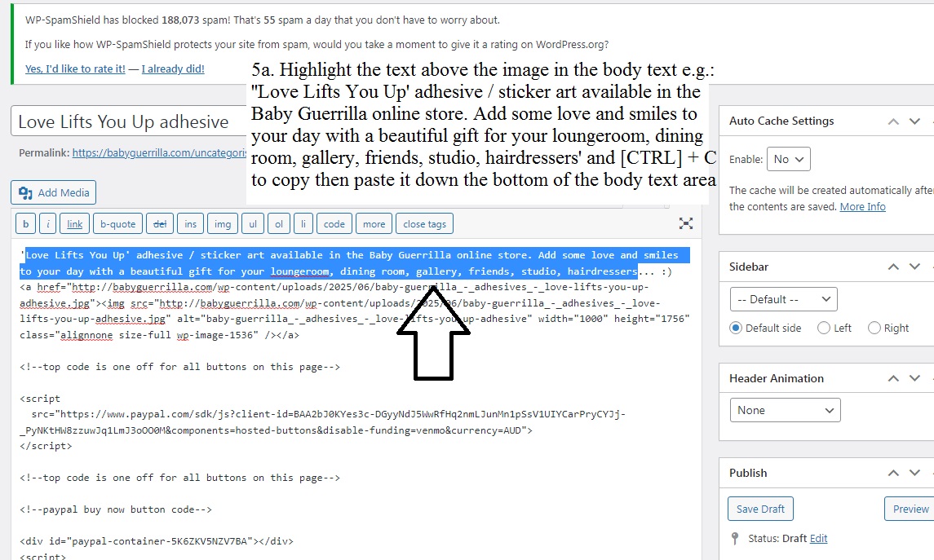Move Auto Cache Settings panel down
The height and width of the screenshot is (560, 934).
coord(915,121)
